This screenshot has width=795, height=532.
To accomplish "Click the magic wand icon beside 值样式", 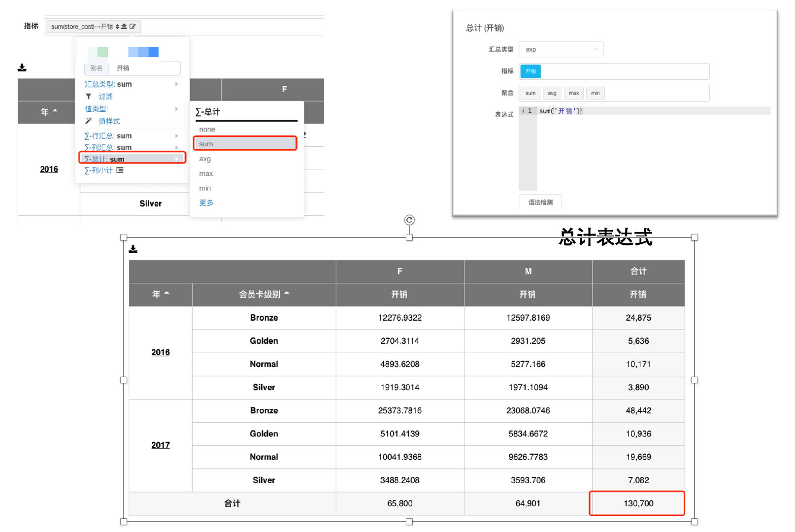I will coord(88,121).
